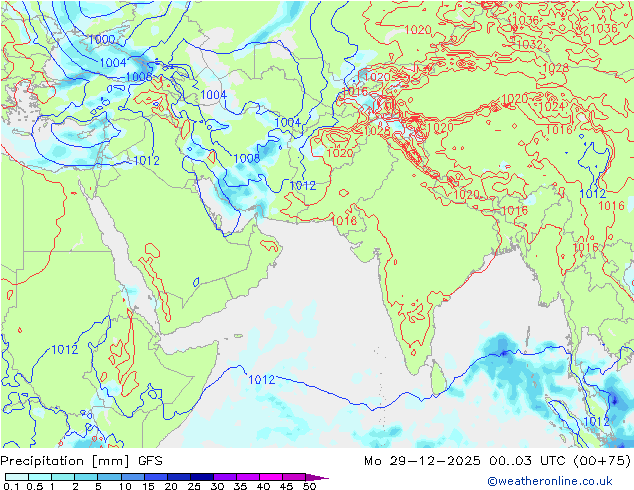
Task: Select the 5–10 mm legend swatch
Action: click(x=110, y=477)
